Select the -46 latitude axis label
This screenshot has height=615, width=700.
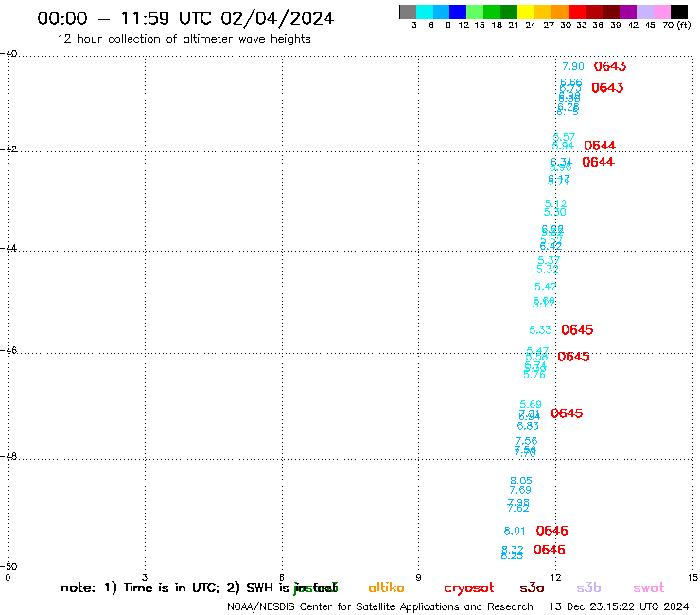point(9,350)
